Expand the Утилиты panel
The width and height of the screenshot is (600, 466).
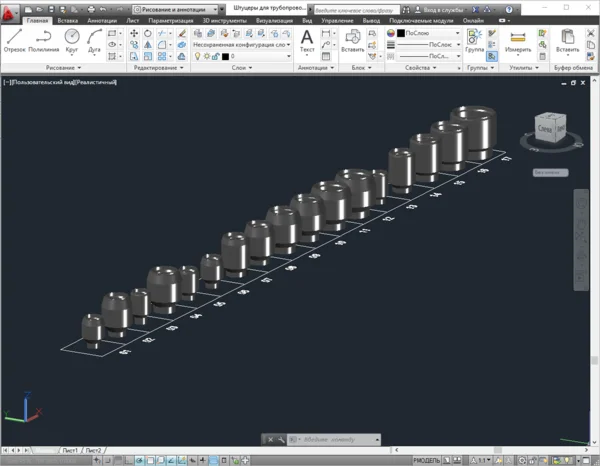523,68
